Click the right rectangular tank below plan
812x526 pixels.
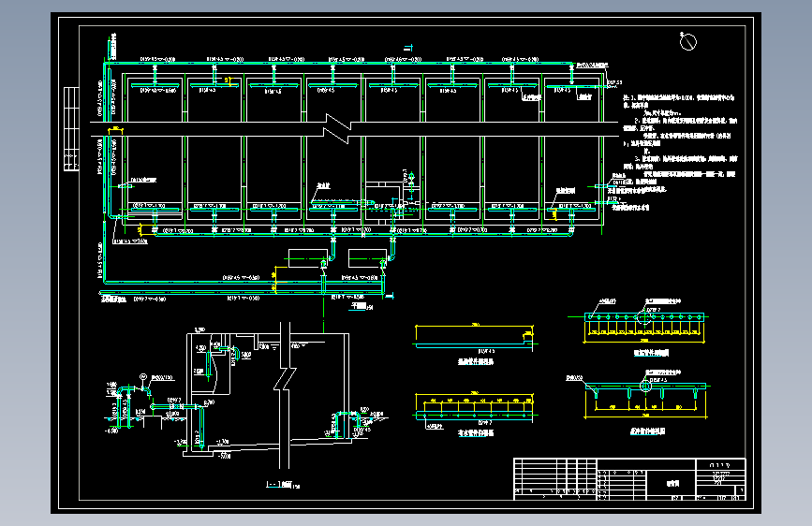(368, 258)
